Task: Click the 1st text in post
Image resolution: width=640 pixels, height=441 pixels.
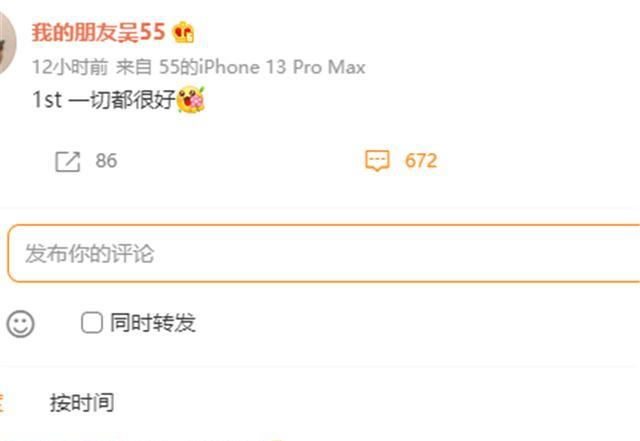Action: tap(47, 100)
